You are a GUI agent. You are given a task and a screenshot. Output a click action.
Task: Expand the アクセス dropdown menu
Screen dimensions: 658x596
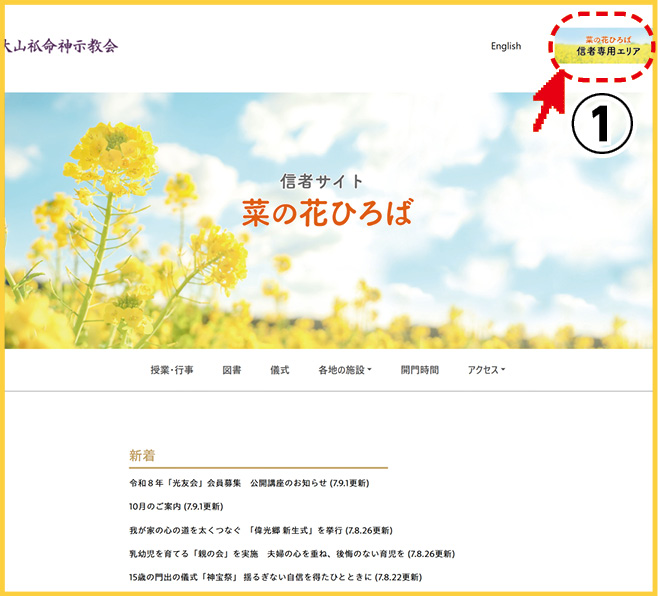486,370
